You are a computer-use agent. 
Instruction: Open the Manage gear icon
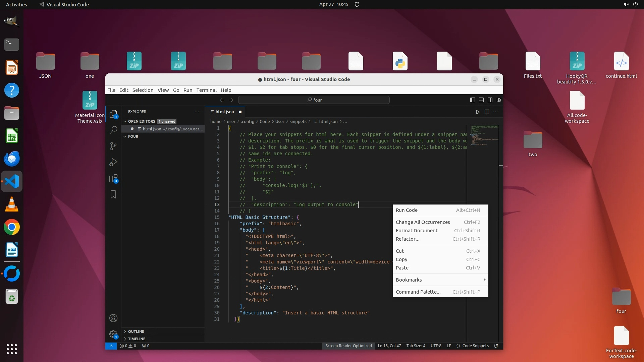113,334
